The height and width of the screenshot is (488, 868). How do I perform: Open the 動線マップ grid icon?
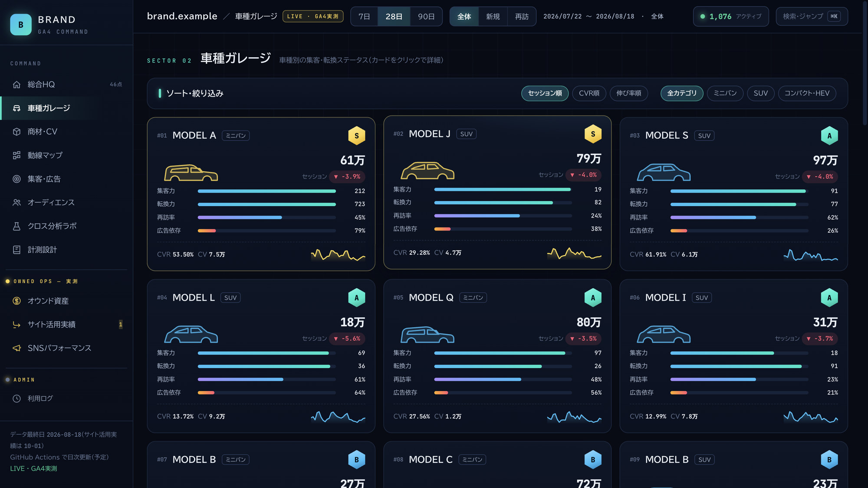[16, 155]
